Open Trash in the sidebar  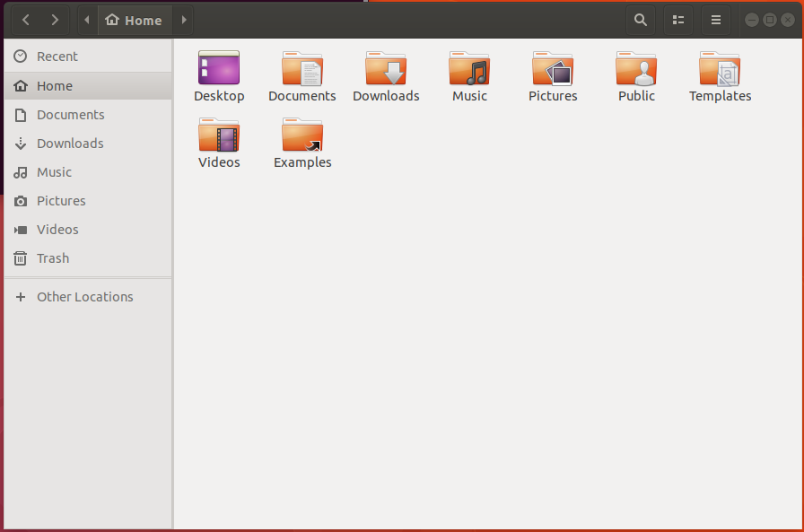coord(88,258)
